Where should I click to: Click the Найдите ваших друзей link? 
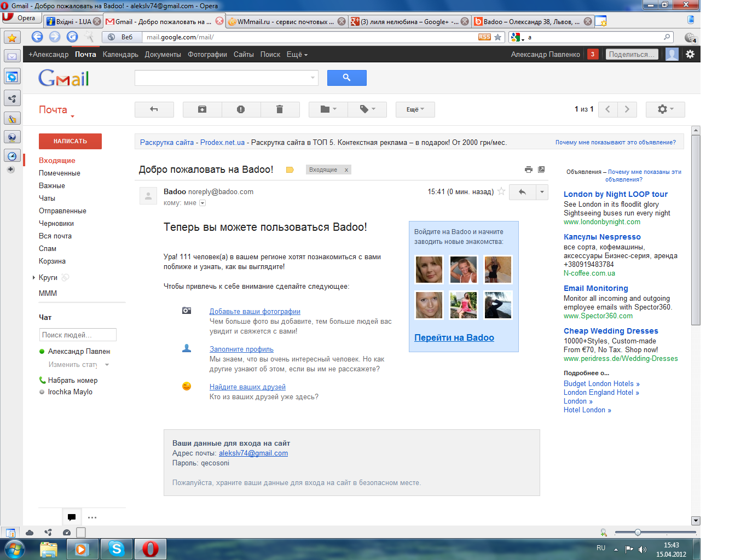tap(247, 387)
